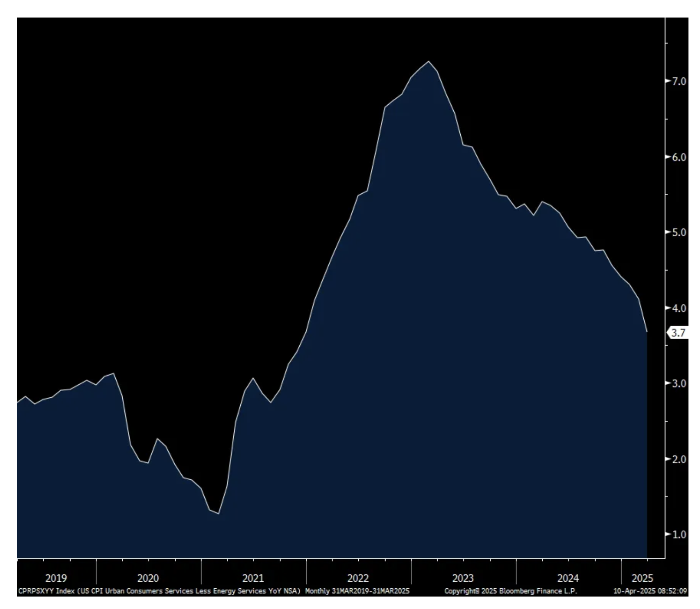Click the 6.0 tick label on the y-axis
700x609 pixels.
pos(679,157)
